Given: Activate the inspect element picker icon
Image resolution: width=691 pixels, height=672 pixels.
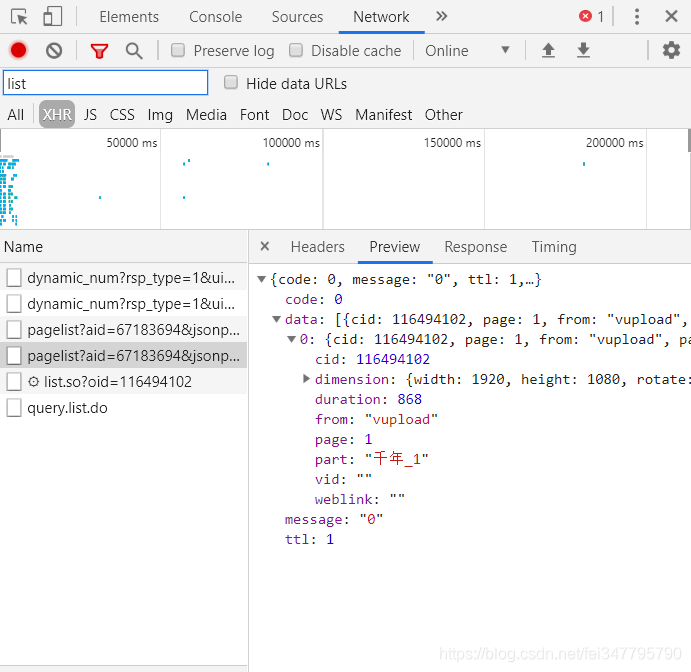Looking at the screenshot, I should [x=19, y=17].
